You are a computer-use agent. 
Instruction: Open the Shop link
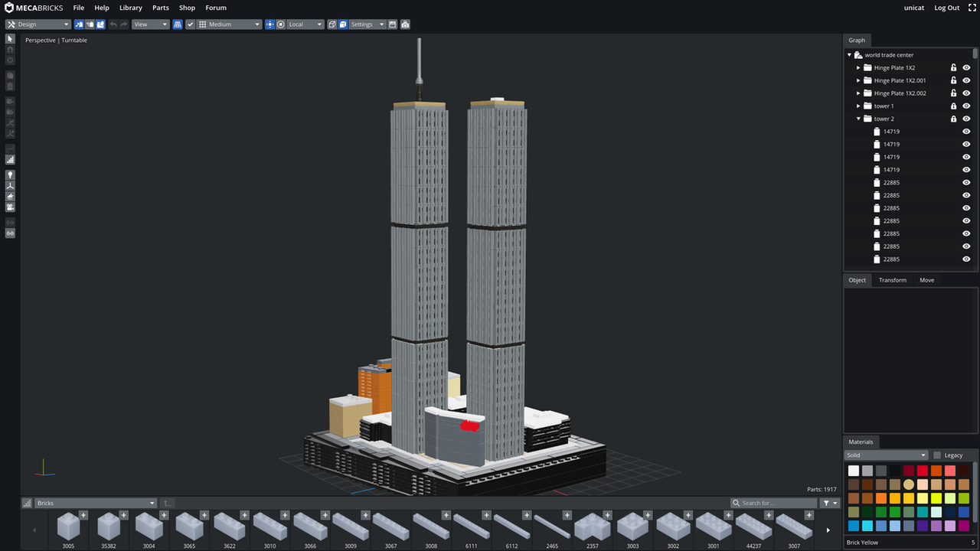pyautogui.click(x=188, y=8)
